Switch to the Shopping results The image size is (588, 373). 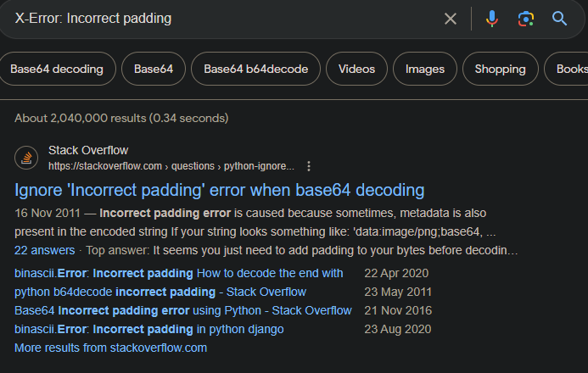click(500, 70)
